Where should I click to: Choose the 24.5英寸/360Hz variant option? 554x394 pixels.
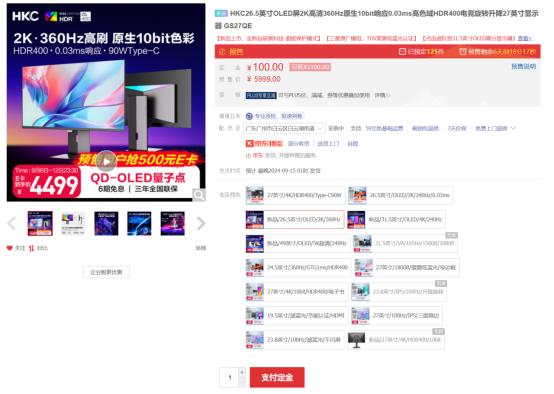coord(298,267)
